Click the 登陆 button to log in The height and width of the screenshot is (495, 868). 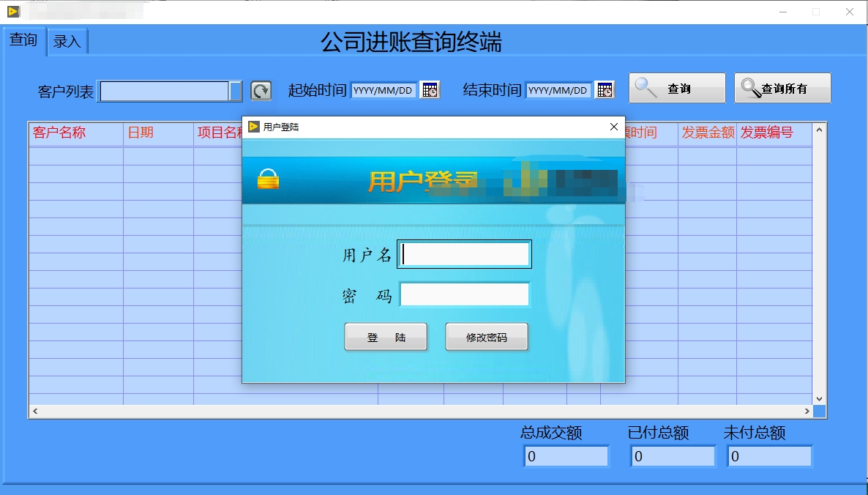[x=386, y=336]
